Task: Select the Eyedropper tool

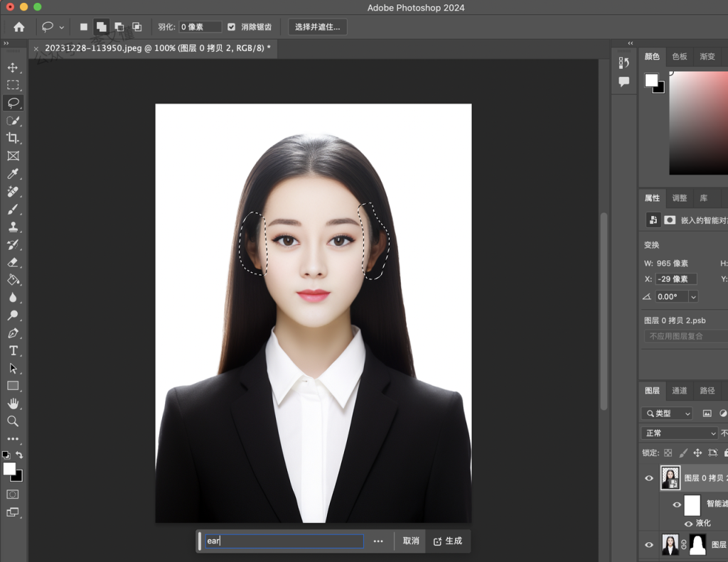Action: click(x=13, y=174)
